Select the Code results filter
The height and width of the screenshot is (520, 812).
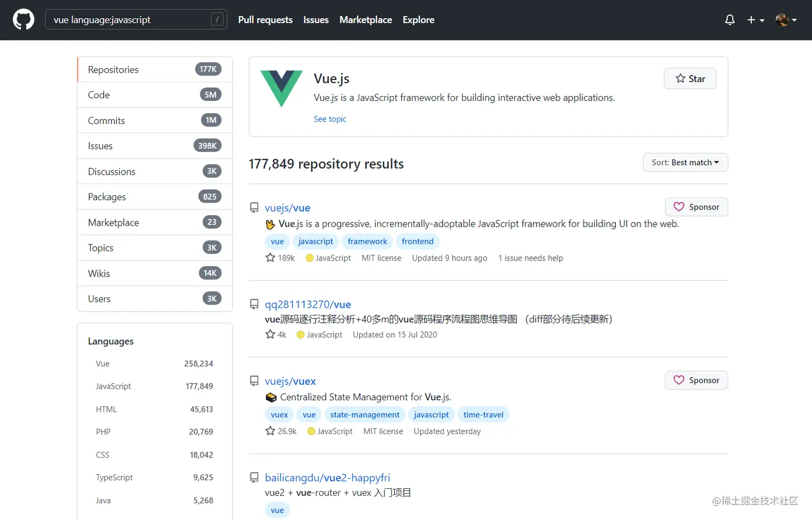click(155, 95)
